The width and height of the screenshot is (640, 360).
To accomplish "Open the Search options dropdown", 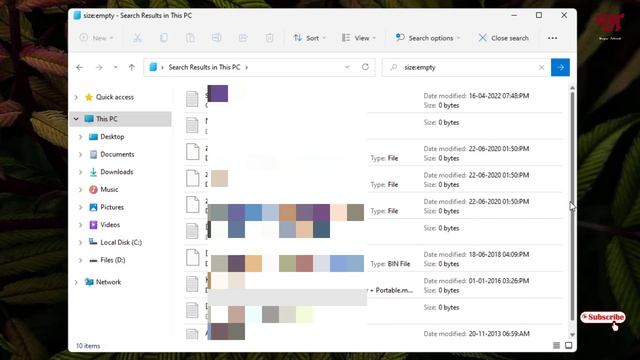I will pos(428,38).
